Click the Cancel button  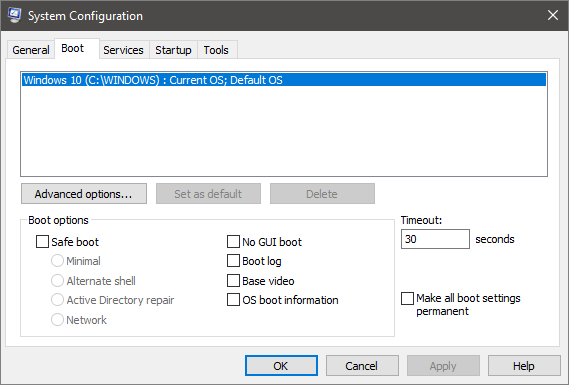point(362,366)
